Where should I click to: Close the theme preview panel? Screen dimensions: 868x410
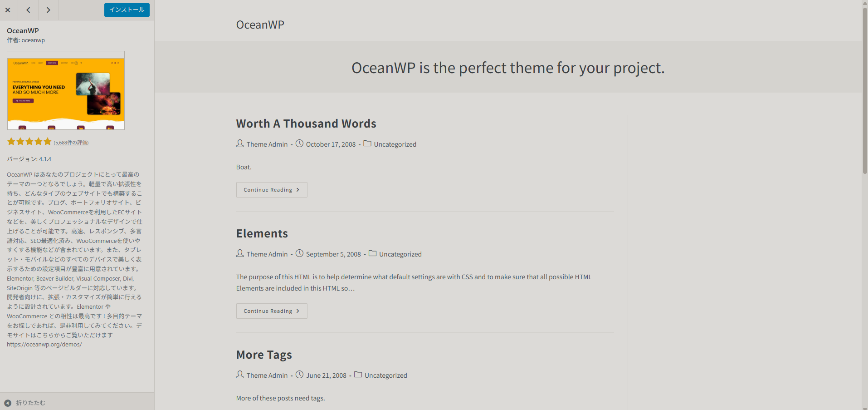[x=8, y=10]
